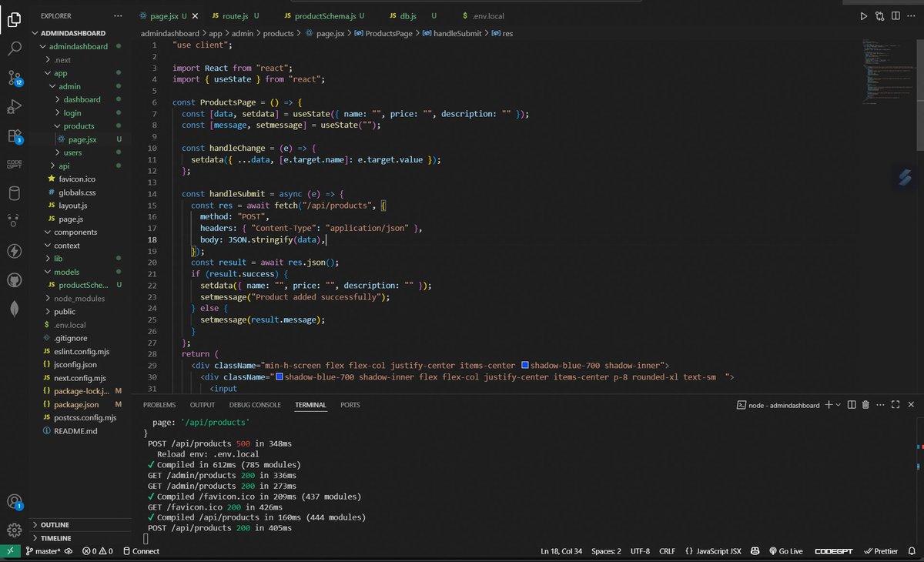The width and height of the screenshot is (924, 562).
Task: Open the GitHub icon in activity bar
Action: pyautogui.click(x=14, y=279)
